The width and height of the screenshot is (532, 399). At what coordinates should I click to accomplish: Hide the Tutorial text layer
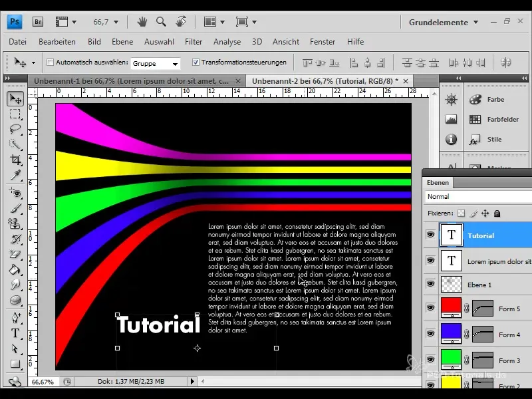coord(430,235)
